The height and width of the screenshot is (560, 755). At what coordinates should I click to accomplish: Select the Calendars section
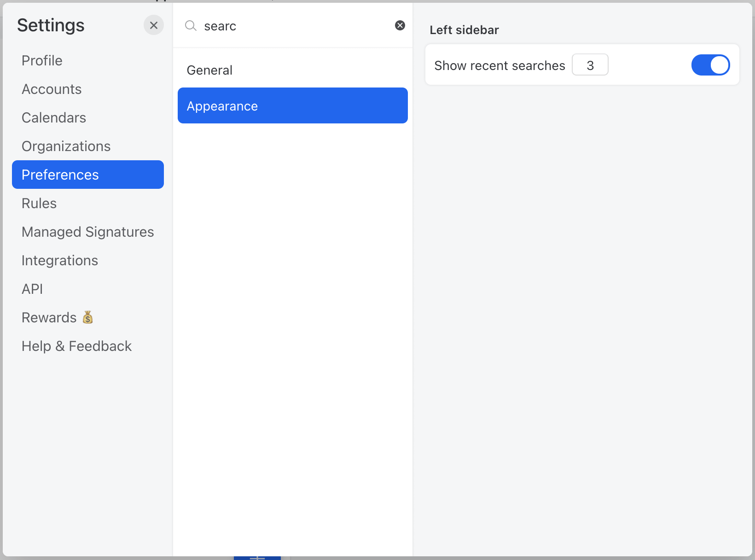(x=53, y=117)
